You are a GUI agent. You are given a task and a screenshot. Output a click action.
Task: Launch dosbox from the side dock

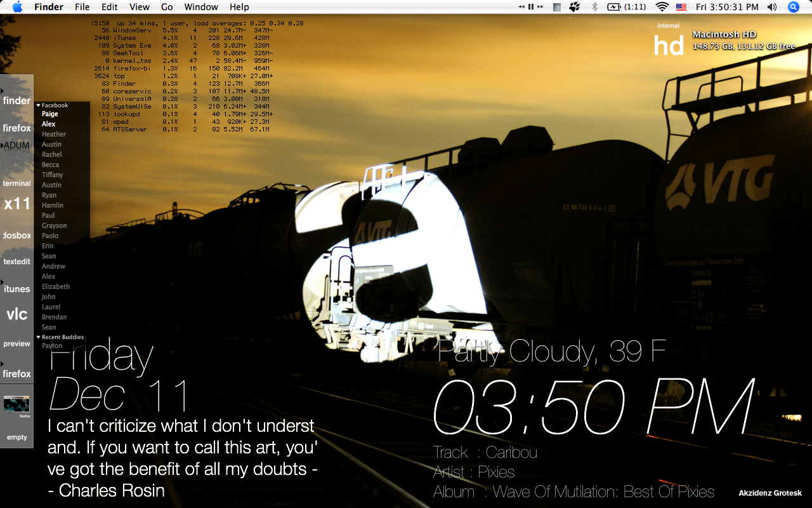tap(16, 235)
